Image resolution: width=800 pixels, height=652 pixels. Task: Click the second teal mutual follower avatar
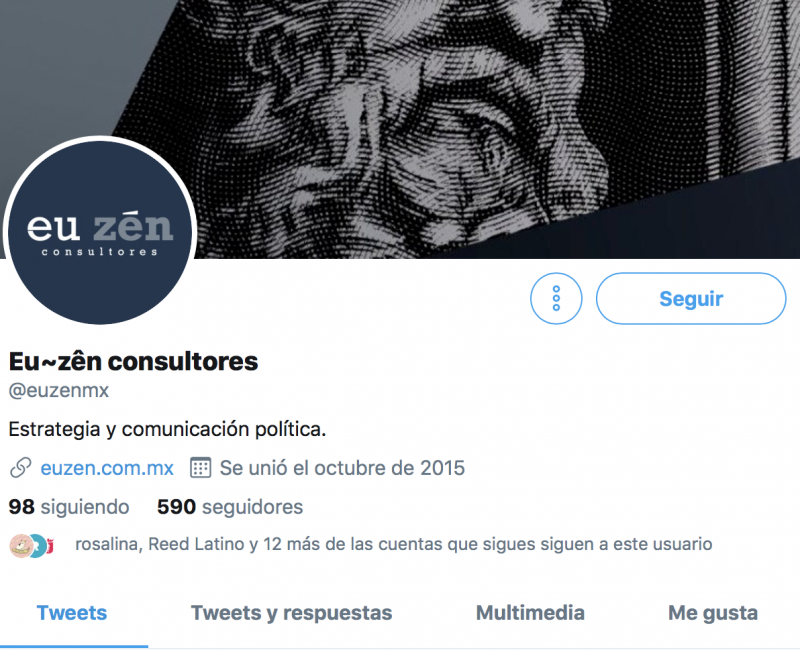pyautogui.click(x=37, y=546)
